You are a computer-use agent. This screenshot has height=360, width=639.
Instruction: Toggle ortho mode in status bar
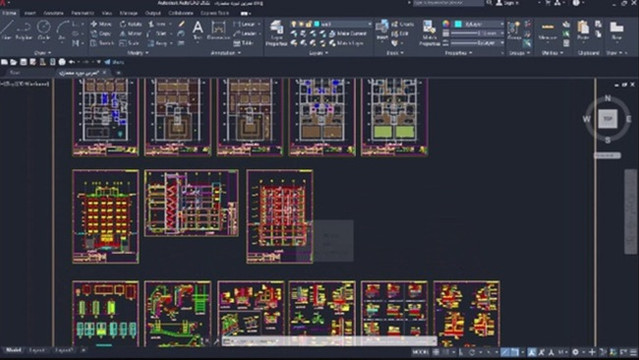click(462, 352)
